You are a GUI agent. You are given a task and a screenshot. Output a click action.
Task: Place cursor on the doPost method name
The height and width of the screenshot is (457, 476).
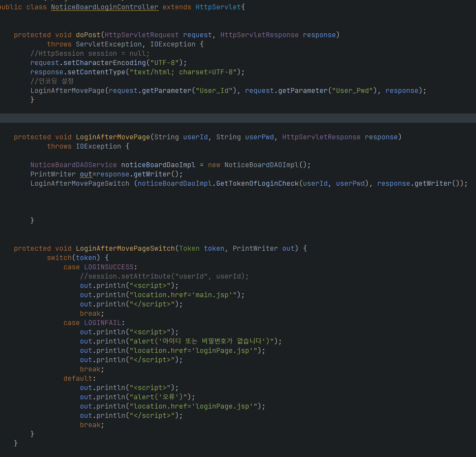click(88, 35)
